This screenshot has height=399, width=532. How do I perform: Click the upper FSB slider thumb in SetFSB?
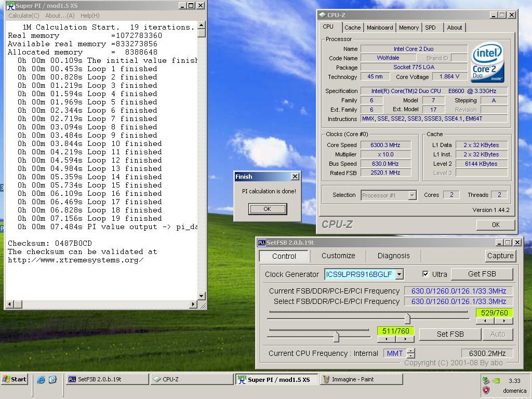point(407,318)
